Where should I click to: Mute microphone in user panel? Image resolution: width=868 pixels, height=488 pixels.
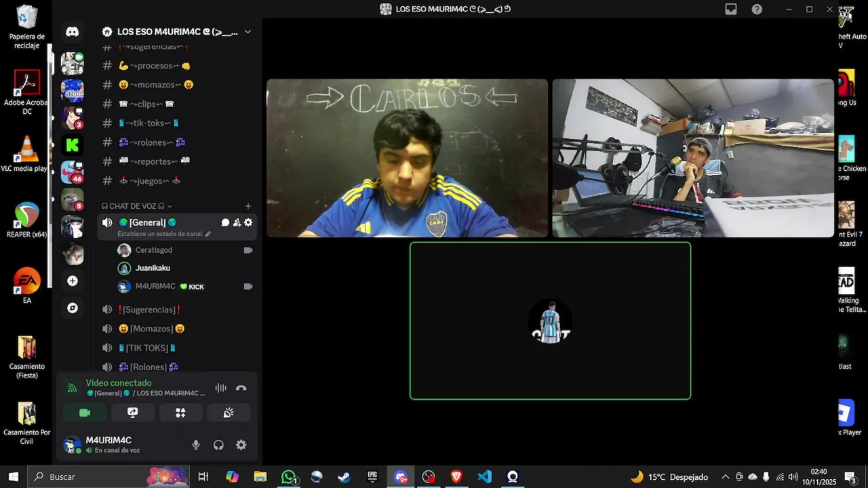click(196, 445)
